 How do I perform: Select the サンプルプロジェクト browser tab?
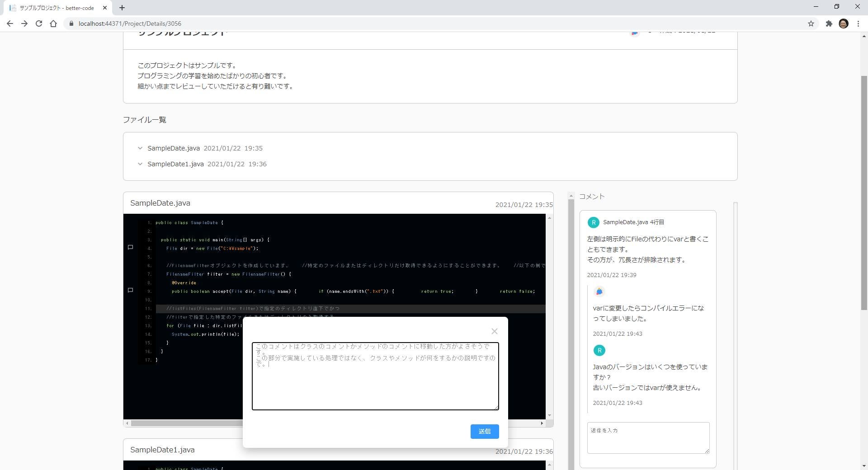[x=57, y=8]
